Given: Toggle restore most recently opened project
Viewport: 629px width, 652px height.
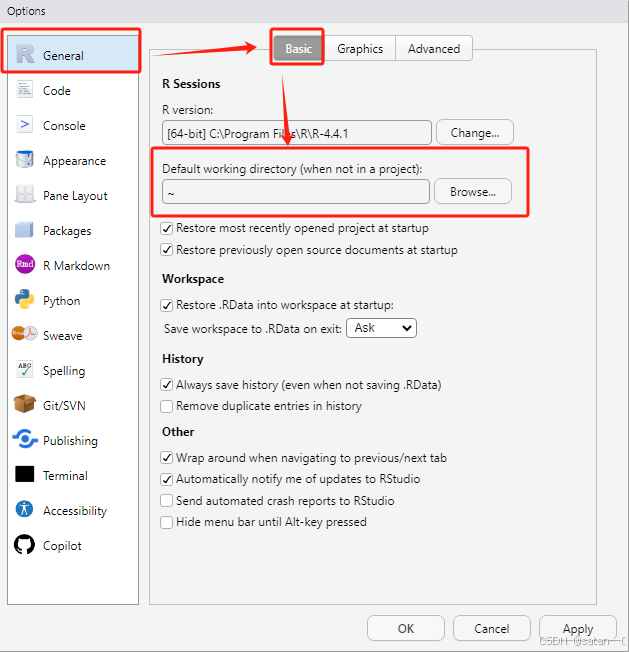Looking at the screenshot, I should tap(167, 228).
